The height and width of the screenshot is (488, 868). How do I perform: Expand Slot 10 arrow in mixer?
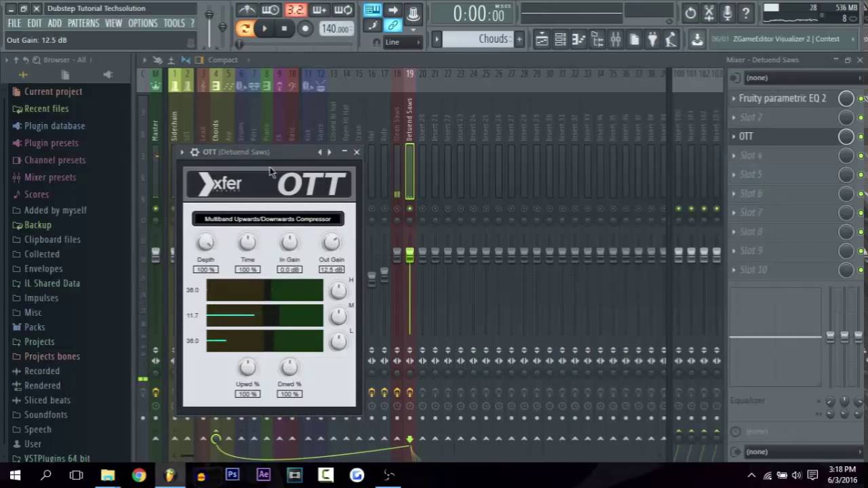tap(733, 270)
